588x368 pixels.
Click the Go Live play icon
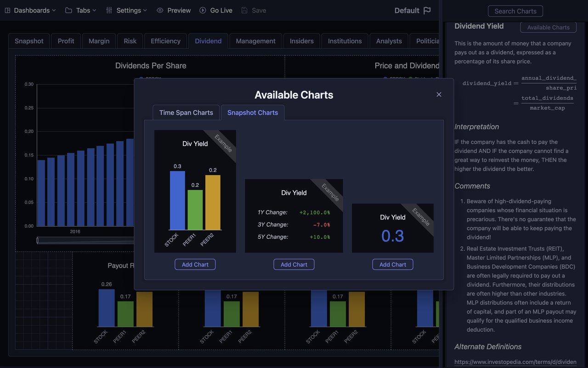click(x=203, y=10)
